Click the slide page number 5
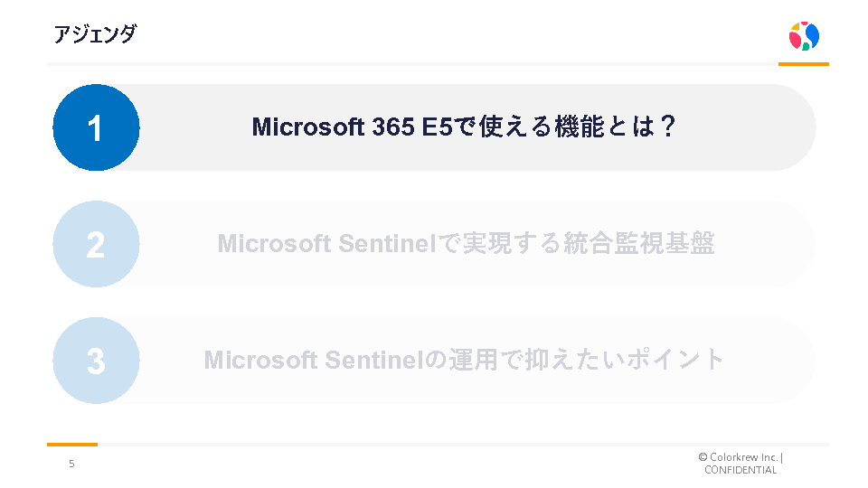Viewport: 868px width, 488px height. (71, 465)
